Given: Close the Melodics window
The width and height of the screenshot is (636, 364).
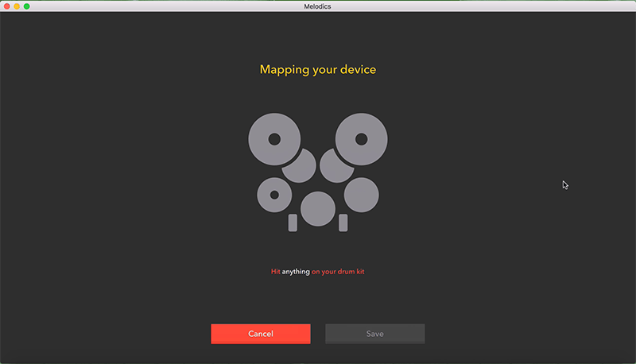Looking at the screenshot, I should [7, 6].
